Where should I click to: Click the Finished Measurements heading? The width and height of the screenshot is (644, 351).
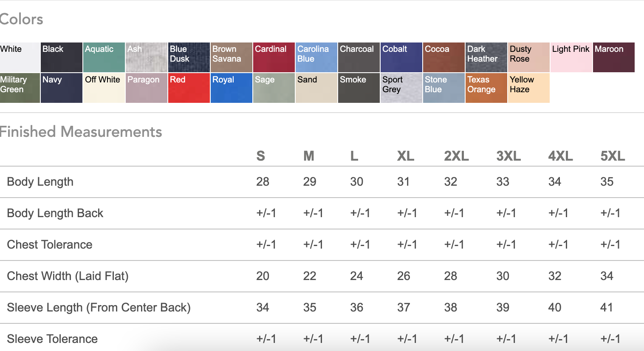[81, 132]
